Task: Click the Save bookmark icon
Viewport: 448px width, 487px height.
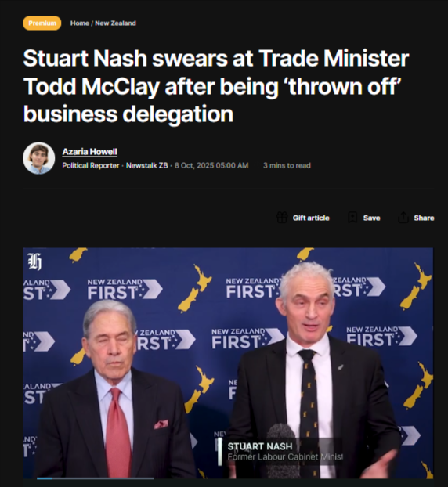Action: 352,218
